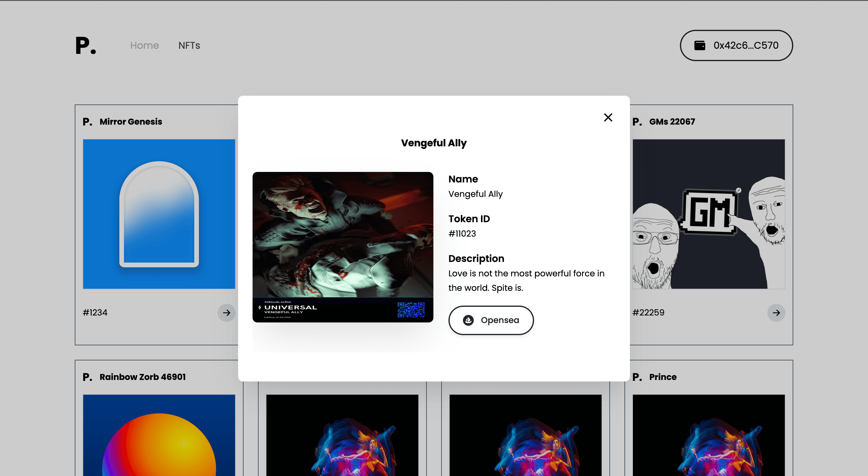Screen dimensions: 868x476
Task: Close the Vengeful Ally modal
Action: coord(608,117)
